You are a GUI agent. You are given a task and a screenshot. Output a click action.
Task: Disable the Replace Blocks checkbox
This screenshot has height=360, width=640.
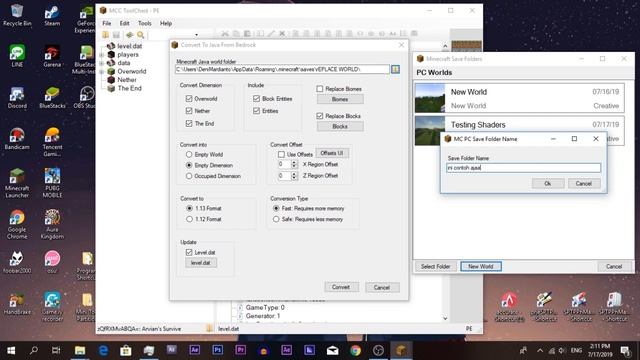point(320,116)
